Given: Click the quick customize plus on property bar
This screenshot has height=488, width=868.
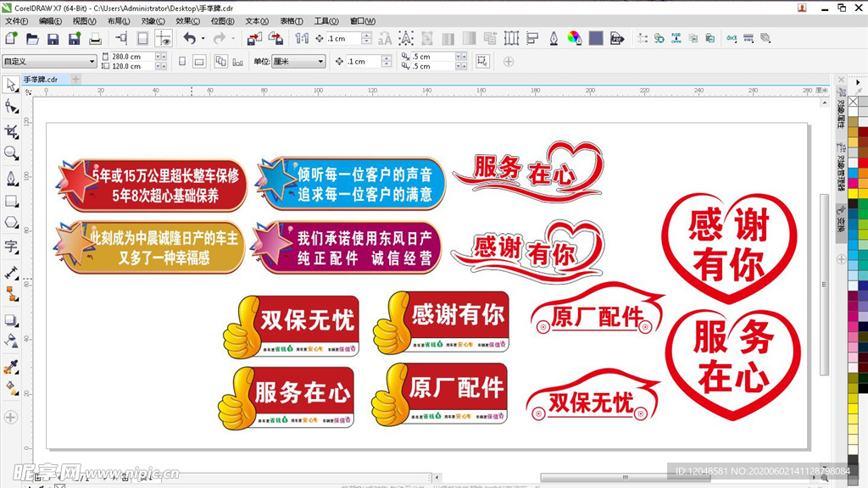Looking at the screenshot, I should click(509, 61).
